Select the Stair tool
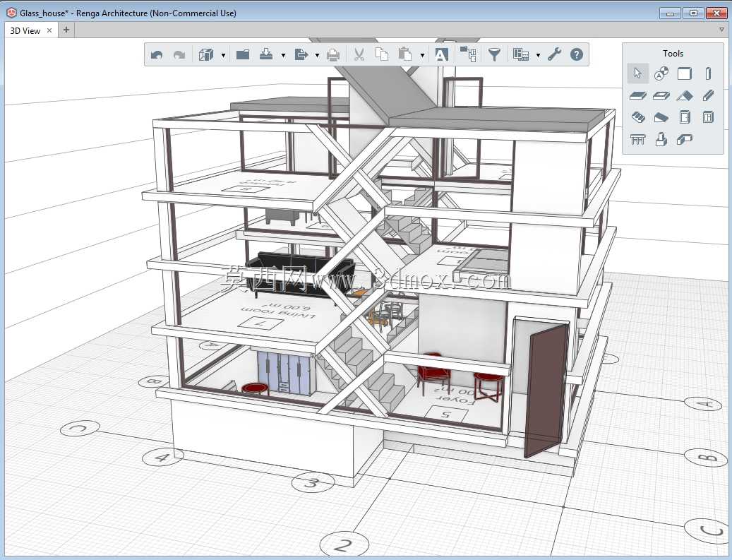 637,117
